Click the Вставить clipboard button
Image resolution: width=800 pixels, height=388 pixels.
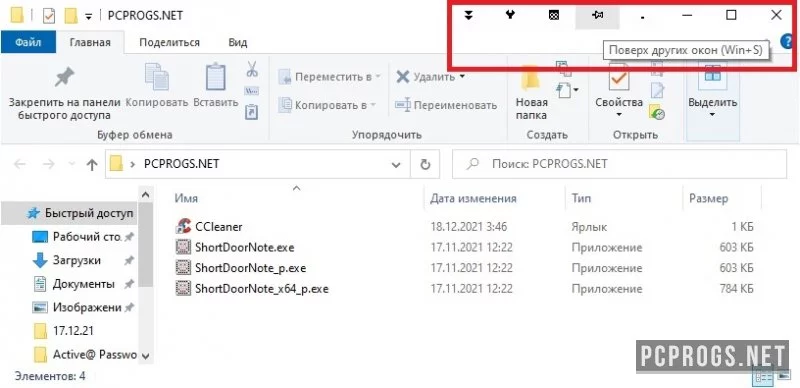pos(216,86)
